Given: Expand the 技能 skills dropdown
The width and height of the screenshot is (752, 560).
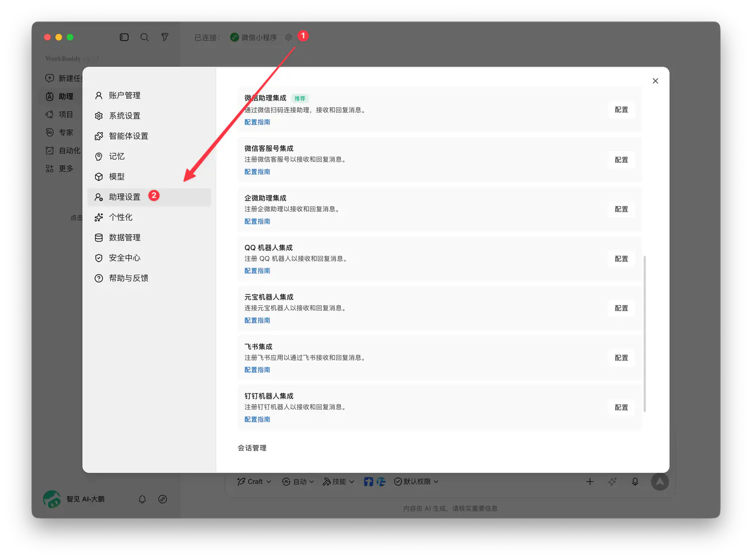Looking at the screenshot, I should pos(338,481).
